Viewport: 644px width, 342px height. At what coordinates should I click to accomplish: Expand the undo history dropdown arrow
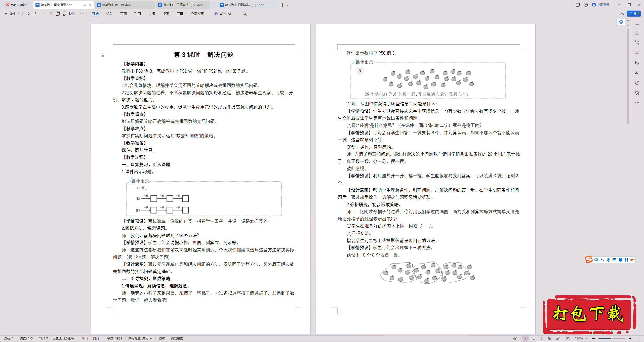[x=45, y=14]
